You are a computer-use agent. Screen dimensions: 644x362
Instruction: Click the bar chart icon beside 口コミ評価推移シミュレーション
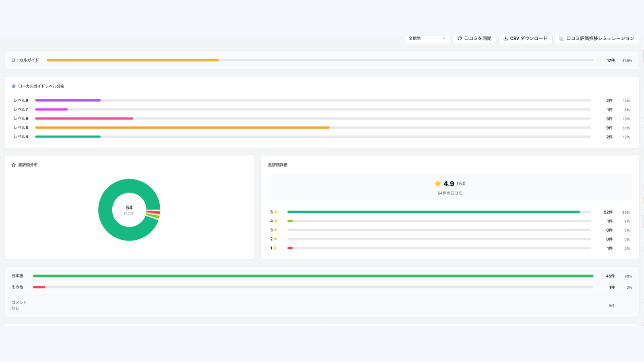[x=561, y=39]
